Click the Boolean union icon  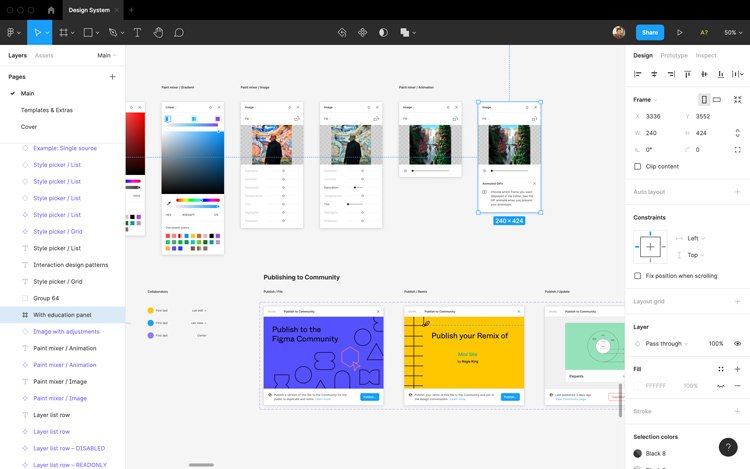405,33
